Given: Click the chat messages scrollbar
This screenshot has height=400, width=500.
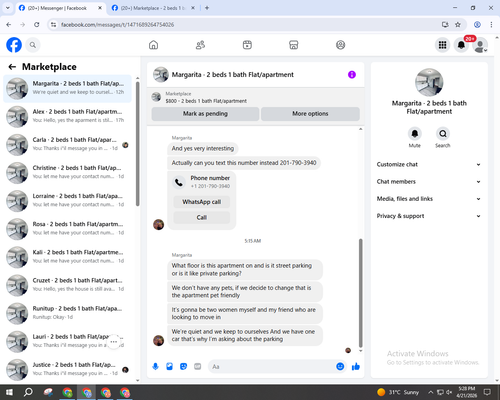Looking at the screenshot, I should click(360, 293).
